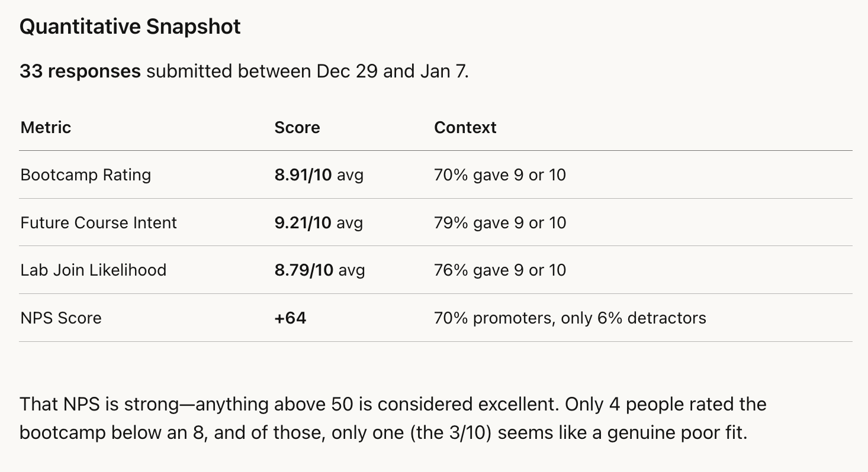Image resolution: width=868 pixels, height=472 pixels.
Task: Click '76% gave 9 or 10' cell
Action: (500, 270)
